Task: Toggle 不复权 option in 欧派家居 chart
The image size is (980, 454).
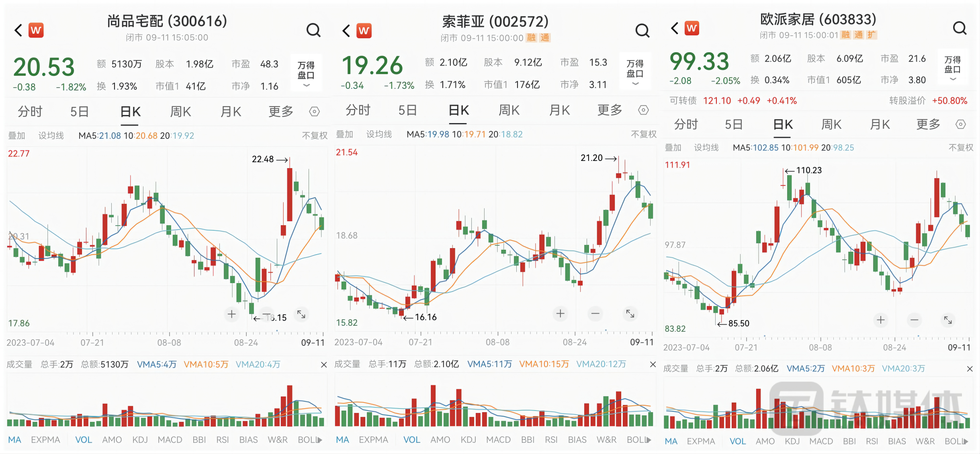Action: coord(961,148)
